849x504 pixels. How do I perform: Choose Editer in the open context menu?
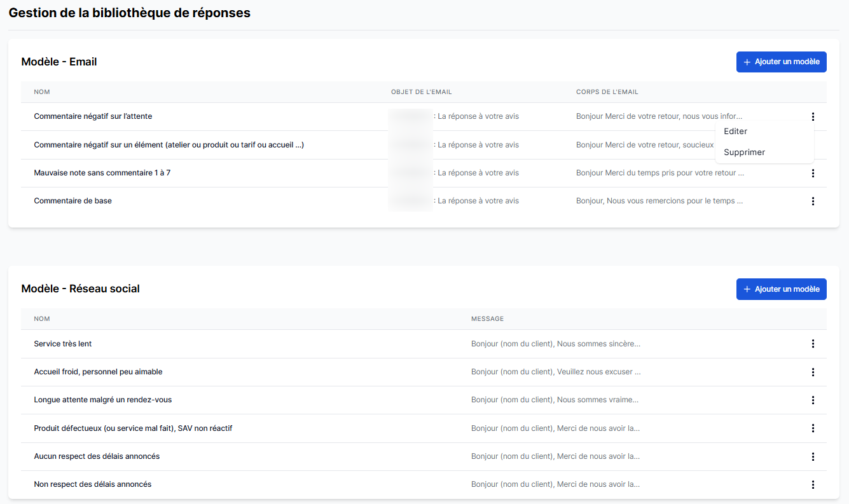(x=736, y=132)
